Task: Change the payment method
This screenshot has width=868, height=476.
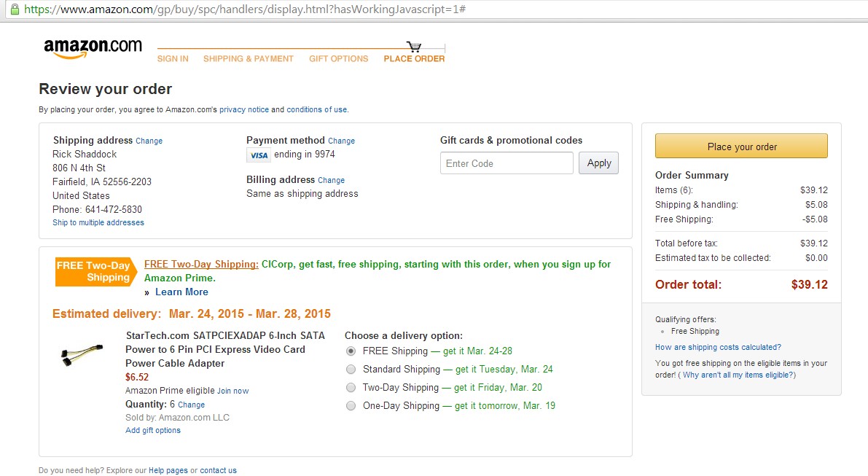Action: 341,141
